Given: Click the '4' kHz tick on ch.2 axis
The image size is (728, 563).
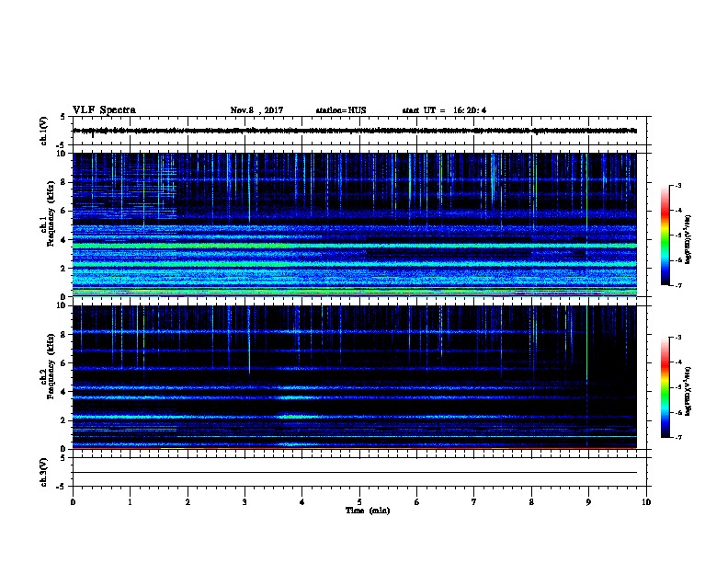Looking at the screenshot, I should [63, 392].
